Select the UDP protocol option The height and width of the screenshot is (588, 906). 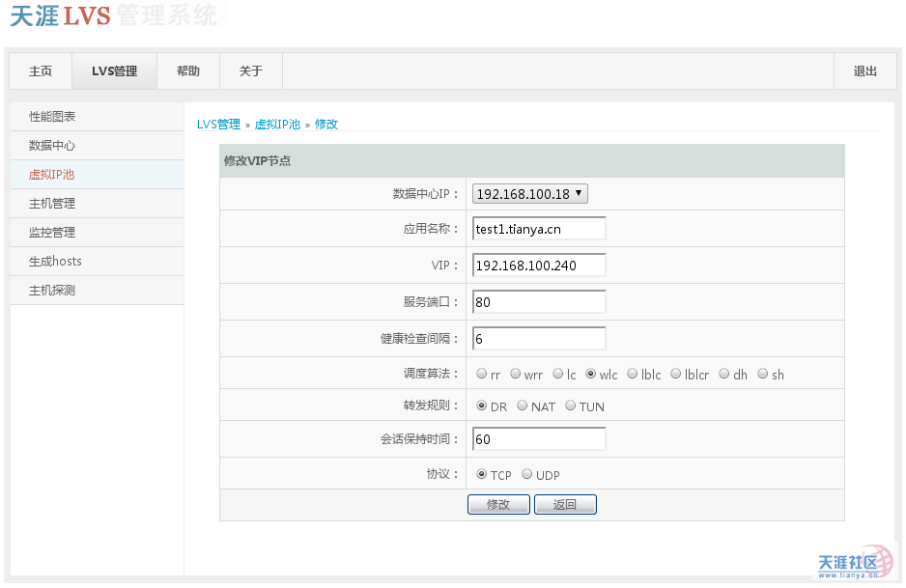click(526, 475)
